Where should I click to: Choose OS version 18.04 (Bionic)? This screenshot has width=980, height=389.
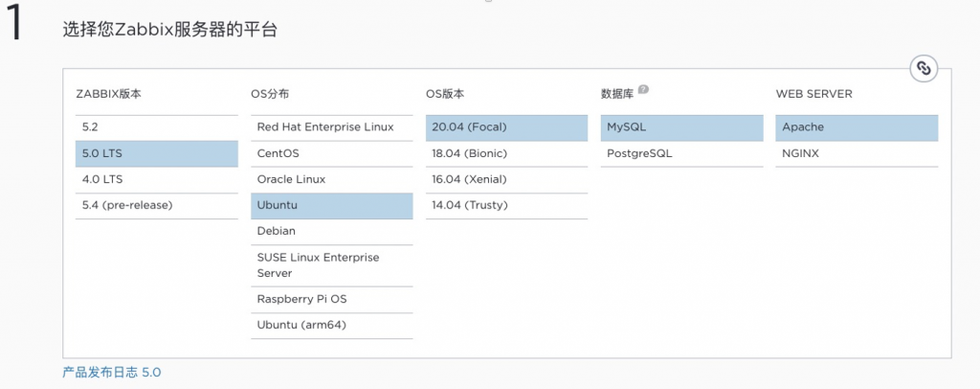(x=507, y=154)
